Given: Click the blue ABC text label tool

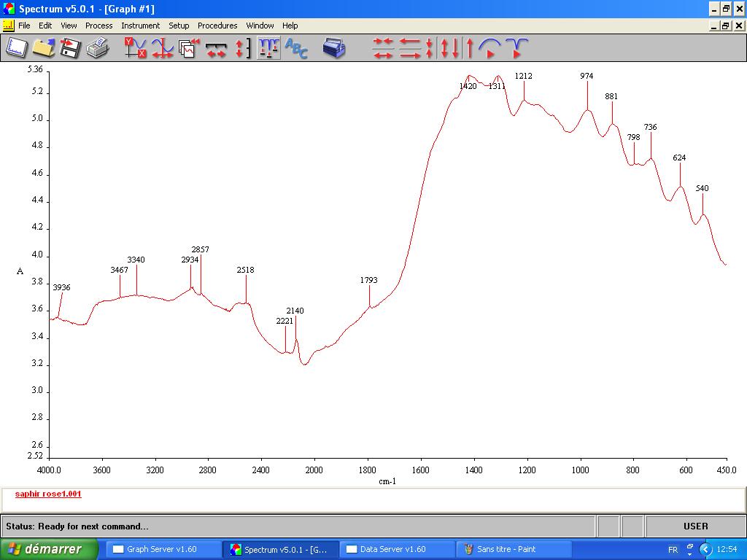Looking at the screenshot, I should coord(296,48).
